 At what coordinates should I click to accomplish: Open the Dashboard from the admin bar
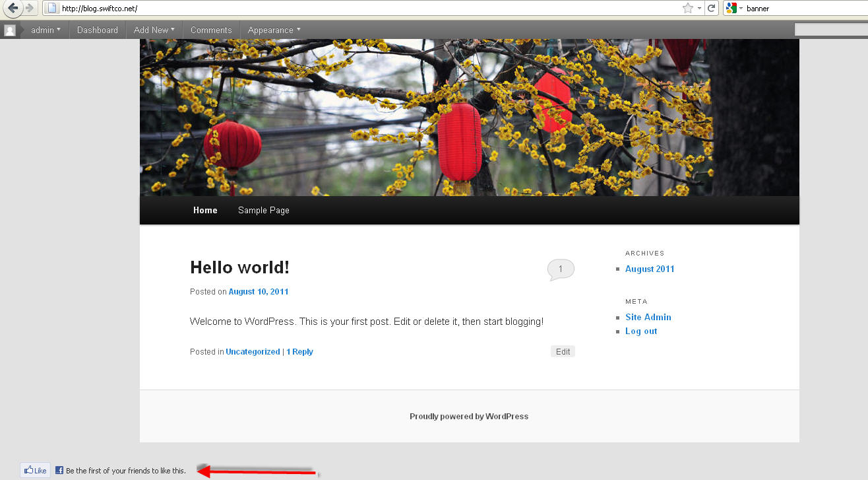pyautogui.click(x=97, y=29)
